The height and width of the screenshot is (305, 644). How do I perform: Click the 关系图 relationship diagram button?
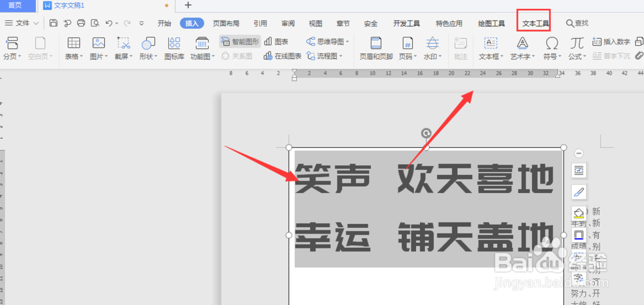click(237, 56)
